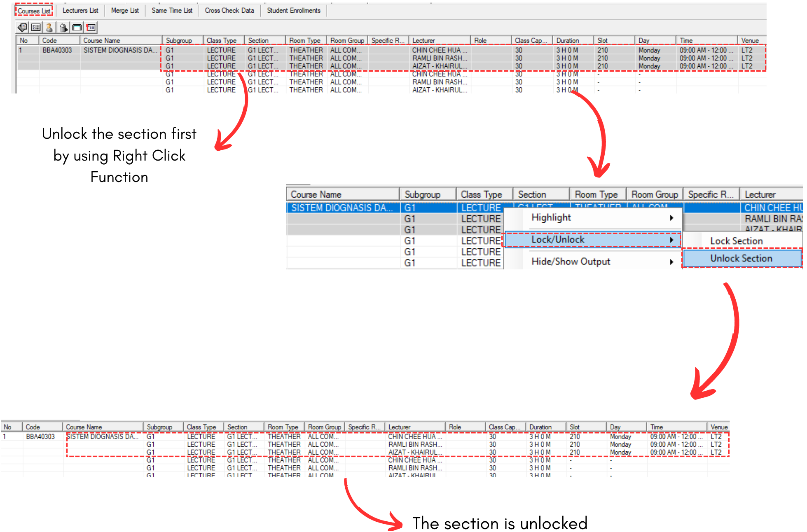Open the Lecturers List tab
Screen dimensions: 807x532
click(80, 11)
